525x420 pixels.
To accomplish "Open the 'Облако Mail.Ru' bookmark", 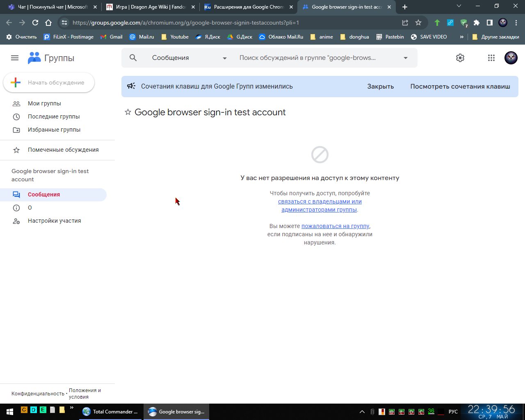I will 281,37.
